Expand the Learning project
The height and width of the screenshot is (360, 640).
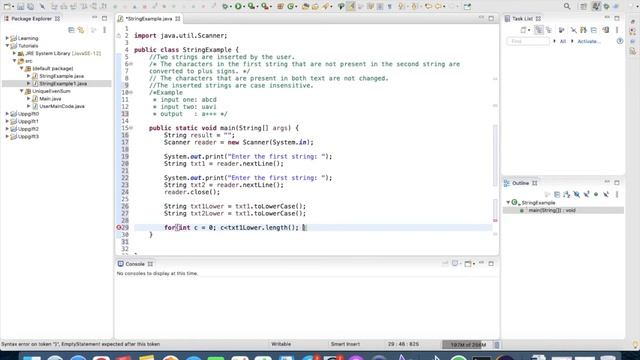pyautogui.click(x=7, y=38)
